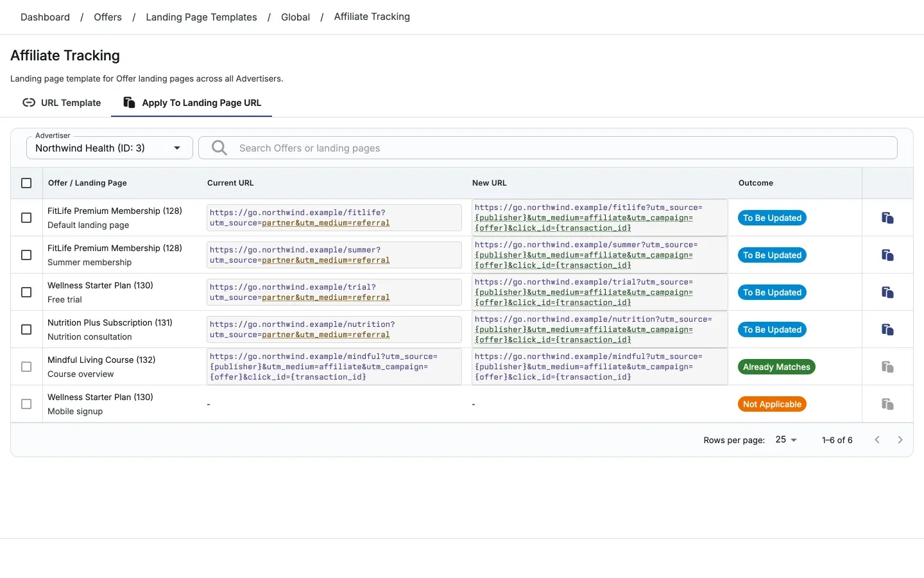Open the Global breadcrumb link

[295, 17]
